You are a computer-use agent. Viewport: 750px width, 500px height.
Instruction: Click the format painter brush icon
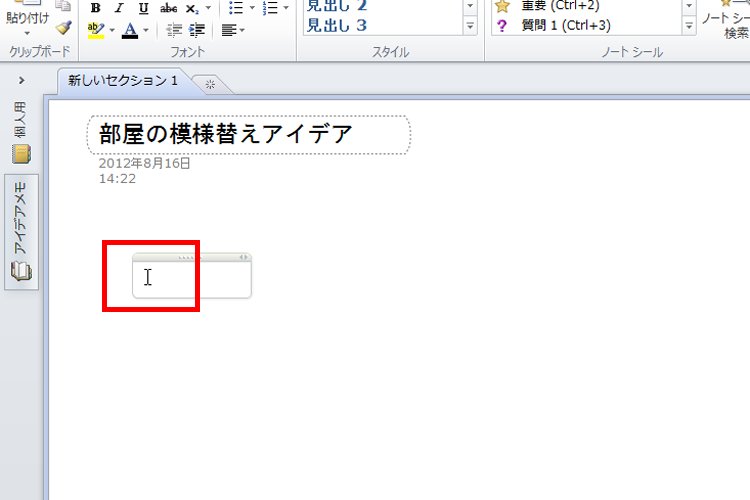(64, 27)
